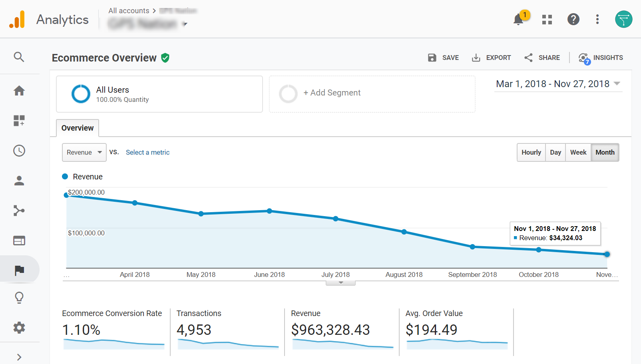641x364 pixels.
Task: Open the notifications bell
Action: tap(518, 19)
